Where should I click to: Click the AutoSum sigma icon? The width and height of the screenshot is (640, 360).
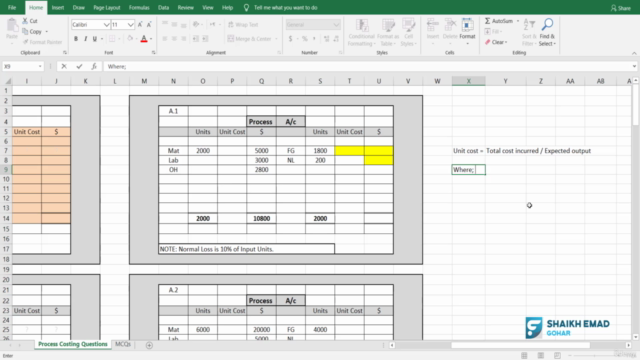point(487,21)
